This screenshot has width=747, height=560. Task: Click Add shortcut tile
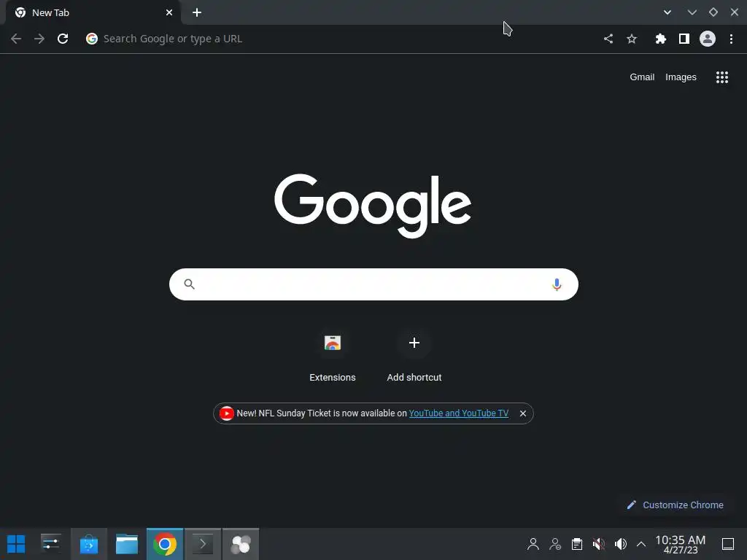[x=414, y=355]
